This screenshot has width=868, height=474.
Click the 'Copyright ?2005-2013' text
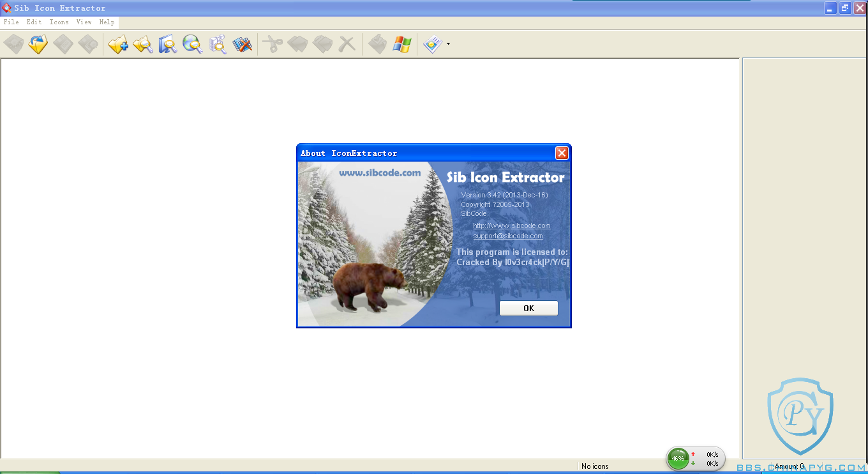pyautogui.click(x=495, y=204)
